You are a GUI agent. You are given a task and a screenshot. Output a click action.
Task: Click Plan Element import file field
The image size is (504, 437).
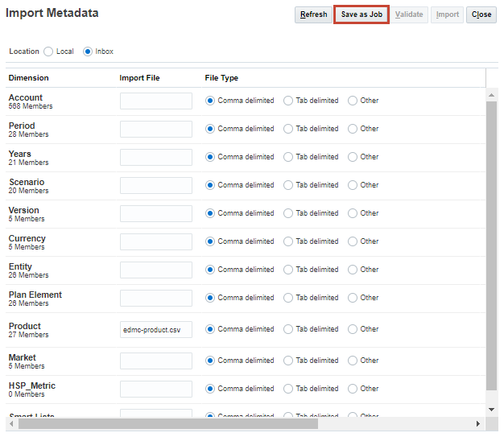(156, 299)
